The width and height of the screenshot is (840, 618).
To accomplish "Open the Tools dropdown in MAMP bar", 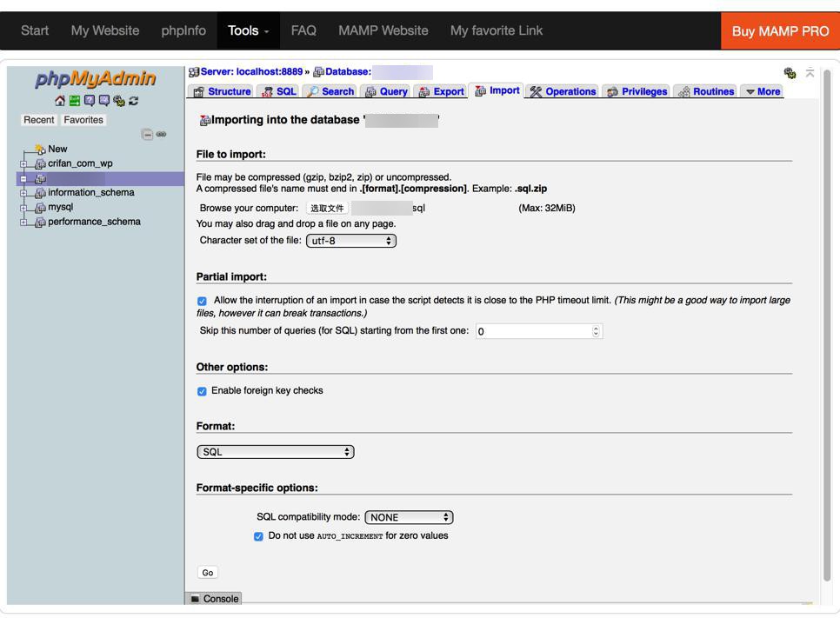I will [248, 30].
